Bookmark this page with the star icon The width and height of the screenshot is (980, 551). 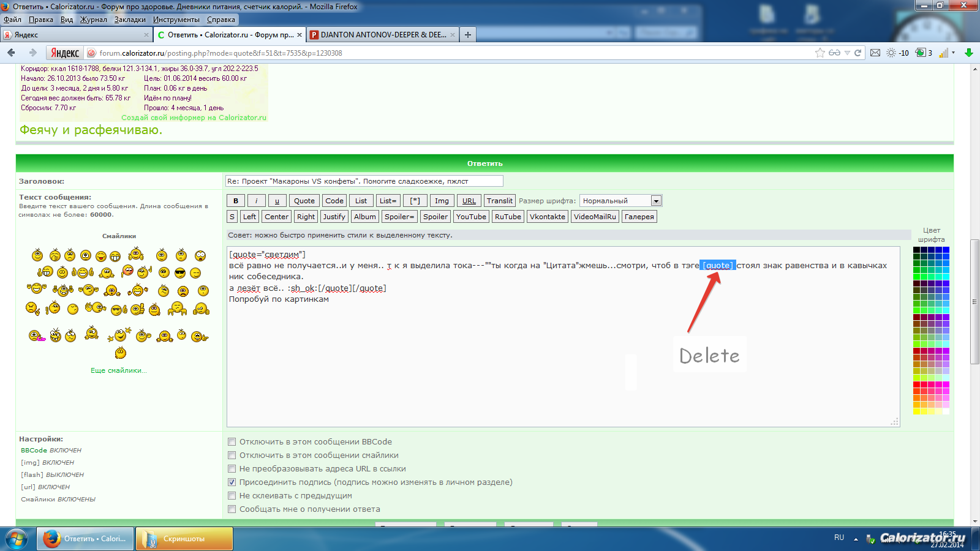tap(820, 53)
